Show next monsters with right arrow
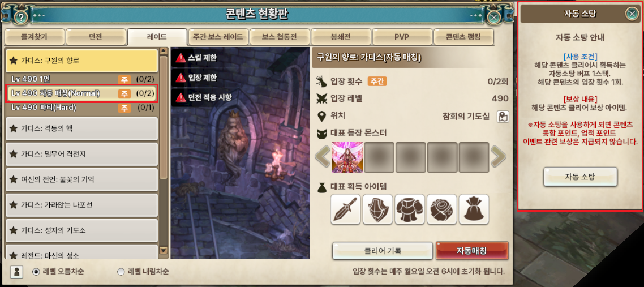Screen dimensions: 644x287 (498, 157)
